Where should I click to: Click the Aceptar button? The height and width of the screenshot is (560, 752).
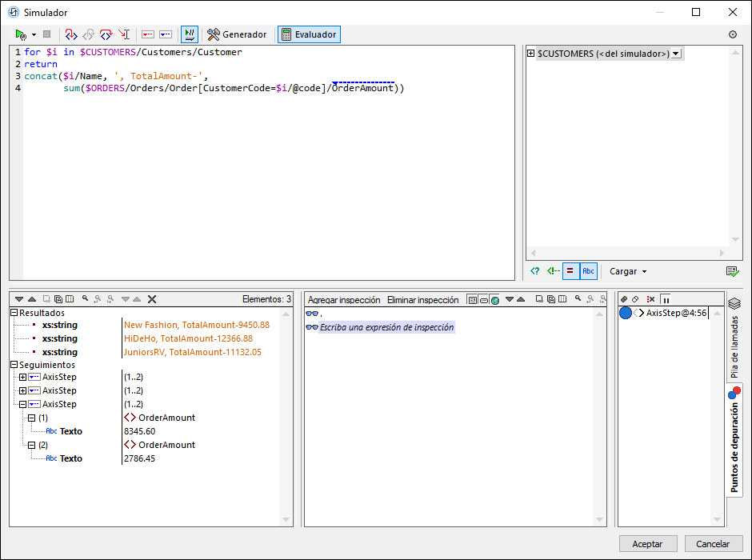click(648, 544)
